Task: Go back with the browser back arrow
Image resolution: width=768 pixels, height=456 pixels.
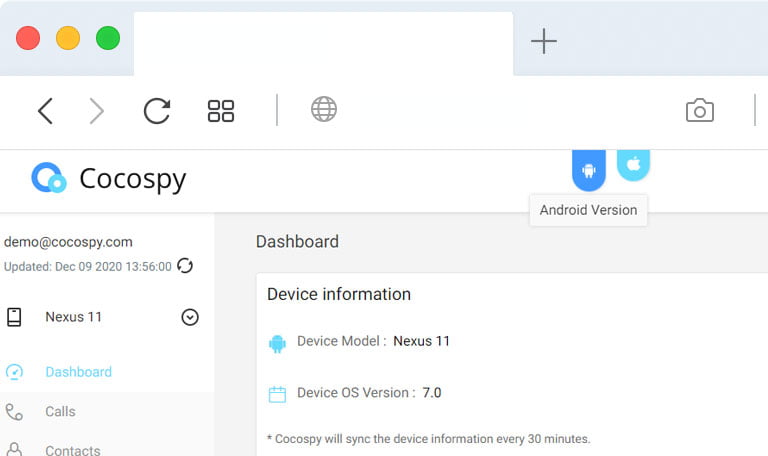Action: (45, 111)
